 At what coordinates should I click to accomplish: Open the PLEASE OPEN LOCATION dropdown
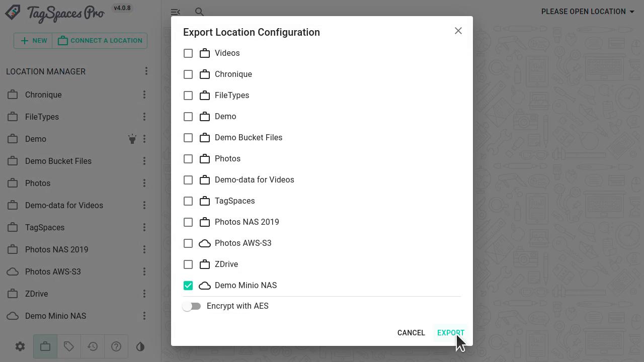coord(588,12)
